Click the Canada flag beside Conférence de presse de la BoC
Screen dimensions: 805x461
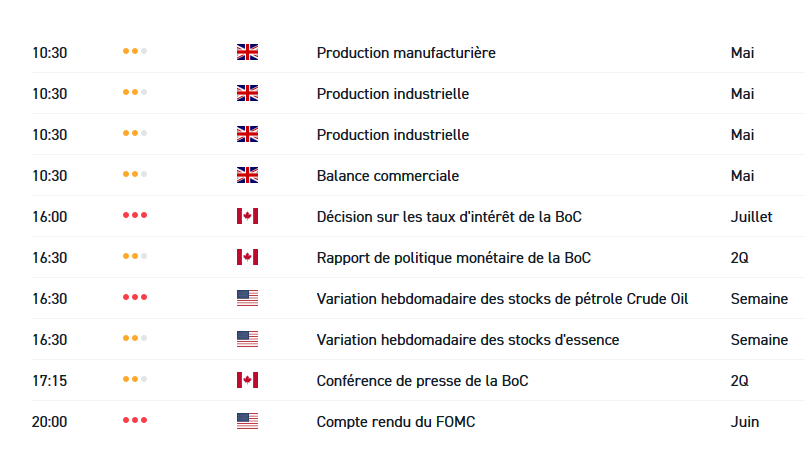click(247, 380)
